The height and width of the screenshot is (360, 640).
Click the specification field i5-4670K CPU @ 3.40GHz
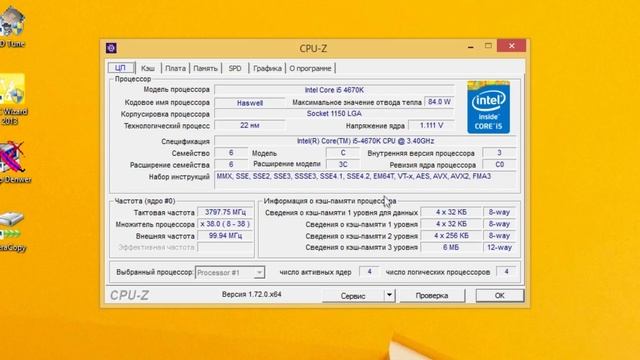point(365,141)
